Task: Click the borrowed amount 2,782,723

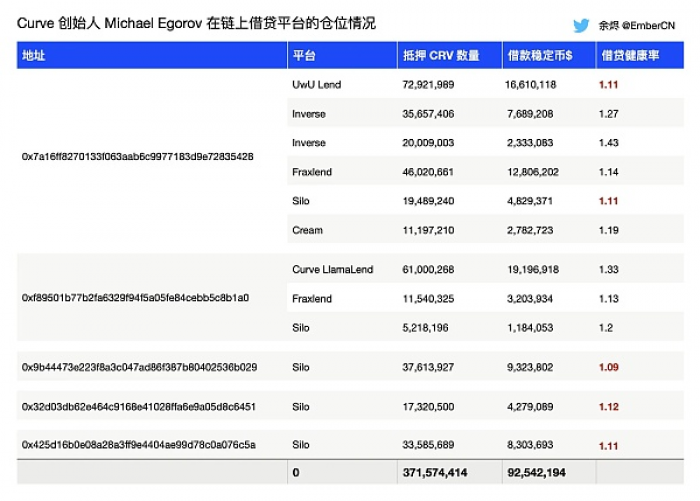Action: pyautogui.click(x=530, y=230)
